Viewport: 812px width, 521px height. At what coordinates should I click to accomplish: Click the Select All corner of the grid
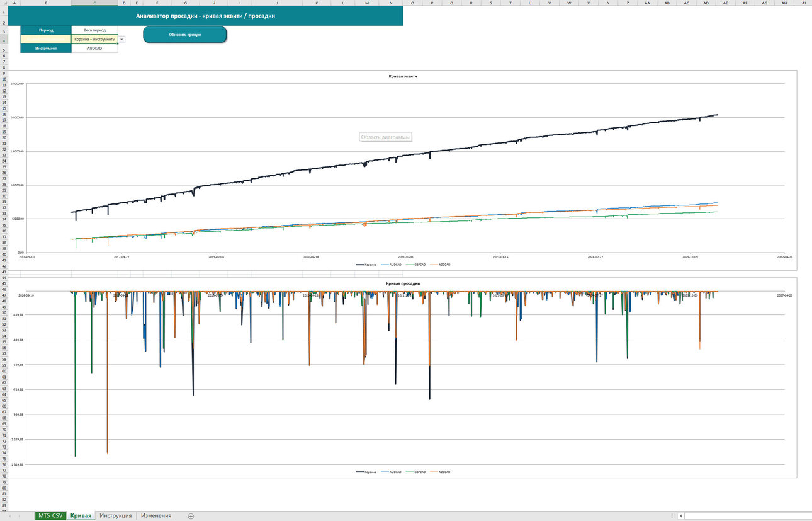pyautogui.click(x=4, y=3)
